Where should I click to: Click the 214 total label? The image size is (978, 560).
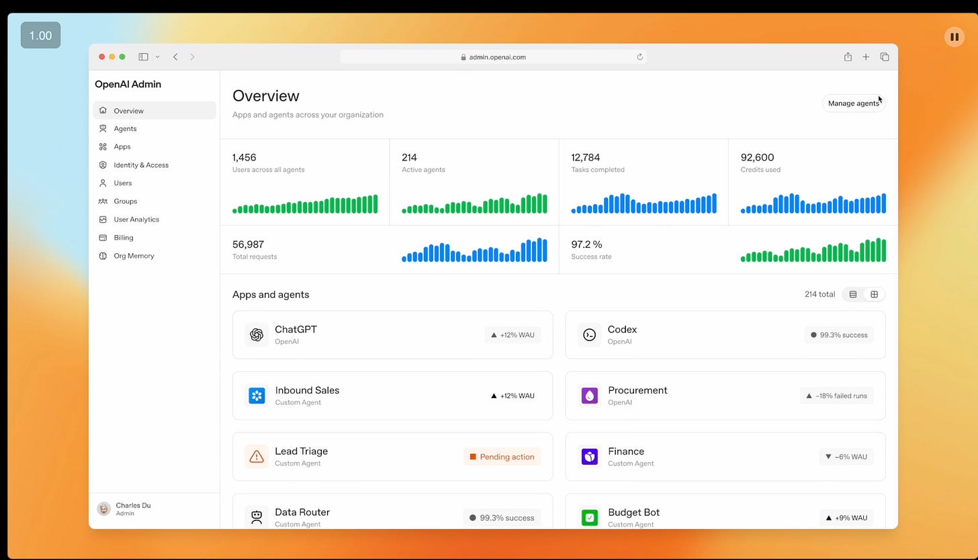point(819,294)
